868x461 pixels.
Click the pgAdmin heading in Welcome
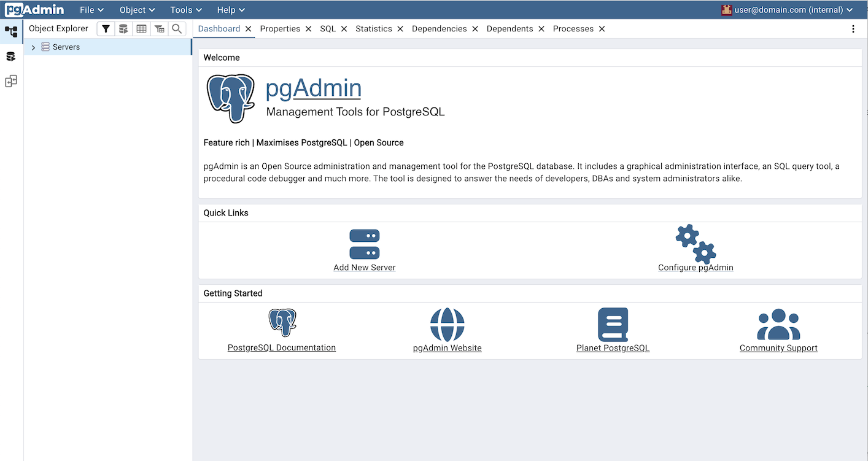coord(314,88)
